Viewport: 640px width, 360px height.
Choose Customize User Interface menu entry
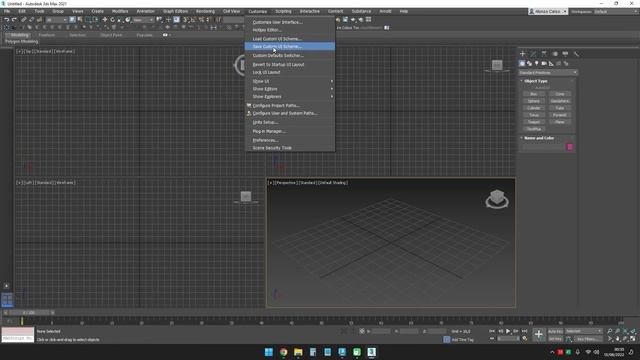pos(290,22)
